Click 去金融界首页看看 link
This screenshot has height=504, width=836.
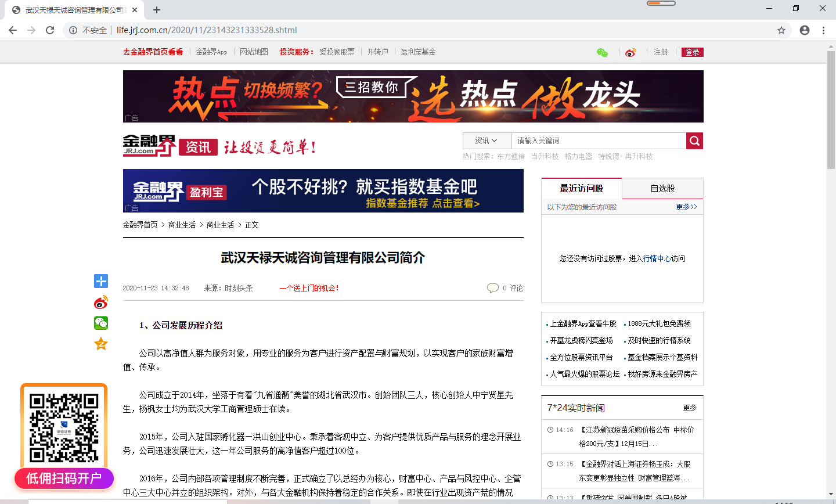point(153,52)
